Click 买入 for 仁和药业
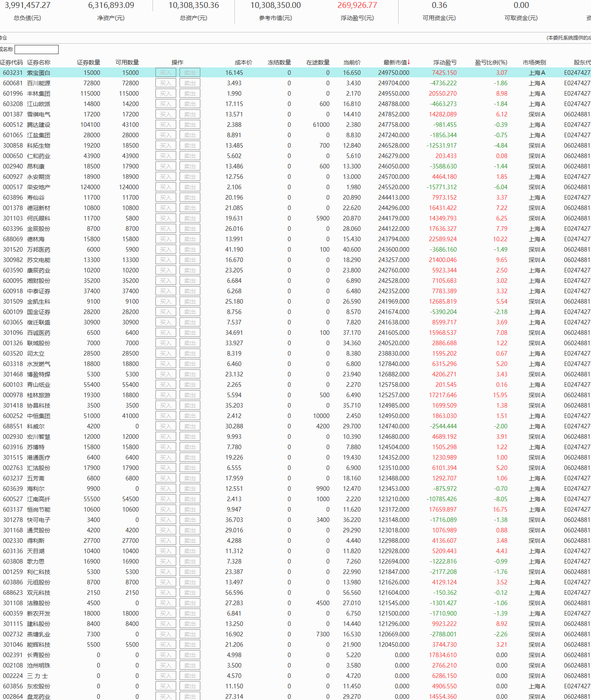This screenshot has width=591, height=700. pos(166,156)
